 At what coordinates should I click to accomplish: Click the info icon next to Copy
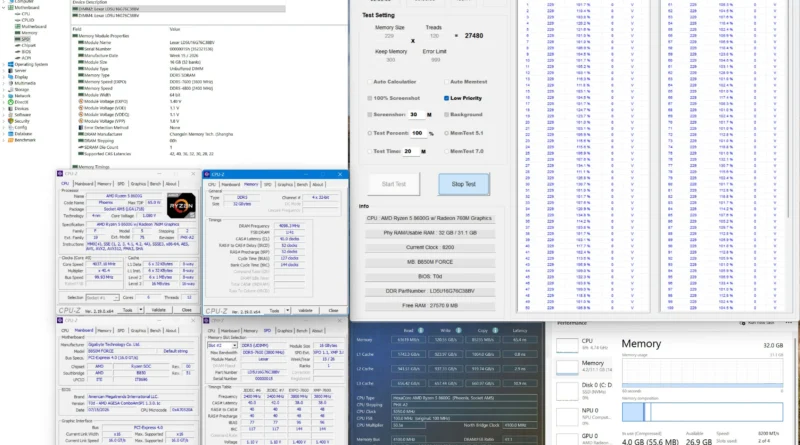(x=495, y=330)
